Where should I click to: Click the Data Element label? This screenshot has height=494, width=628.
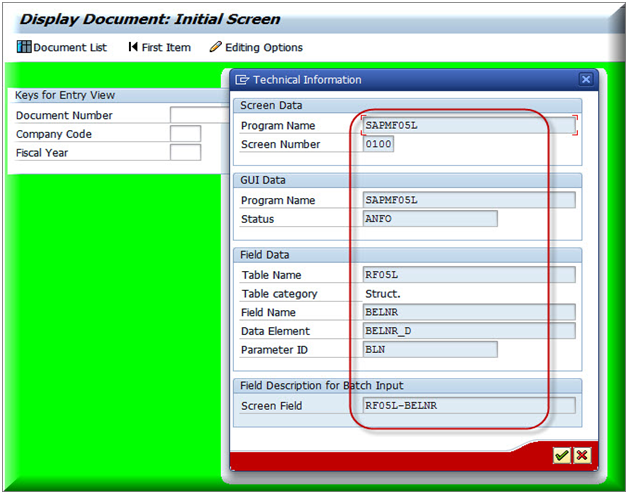tap(275, 331)
